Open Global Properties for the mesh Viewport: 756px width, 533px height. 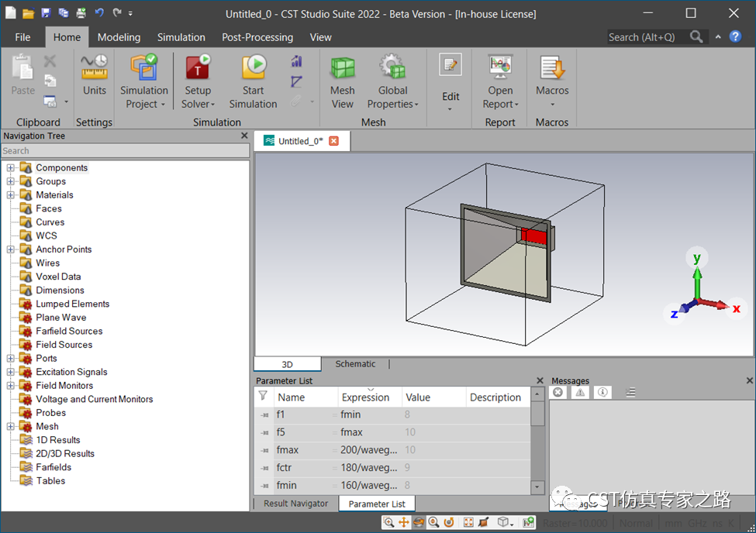coord(393,81)
